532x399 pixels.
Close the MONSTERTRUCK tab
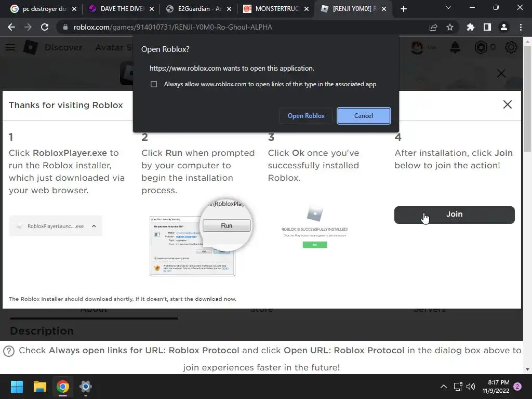coord(307,9)
